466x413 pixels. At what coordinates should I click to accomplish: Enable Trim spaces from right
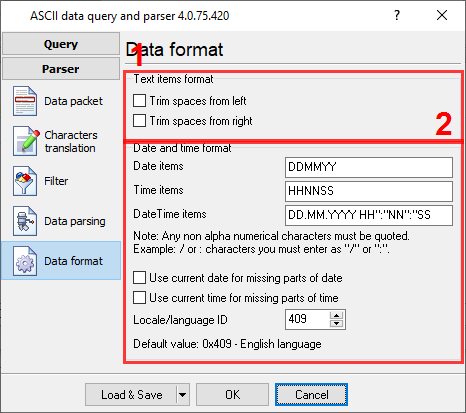[139, 120]
